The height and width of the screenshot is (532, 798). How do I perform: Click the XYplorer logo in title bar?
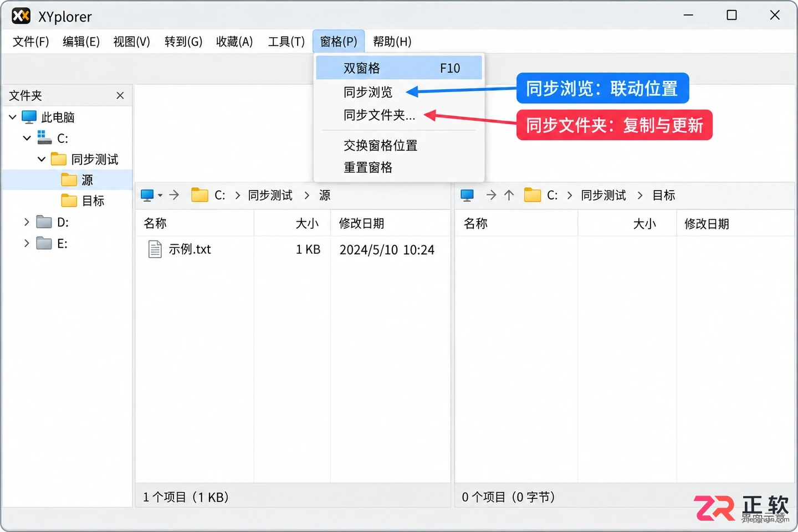pyautogui.click(x=21, y=16)
